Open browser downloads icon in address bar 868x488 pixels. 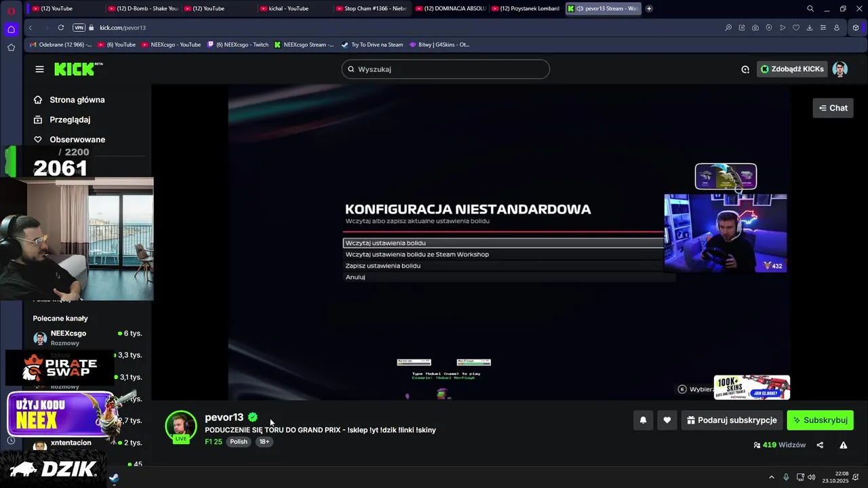[810, 28]
